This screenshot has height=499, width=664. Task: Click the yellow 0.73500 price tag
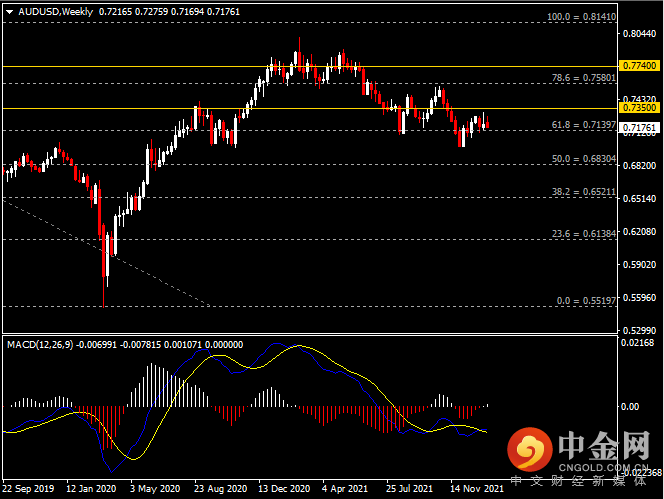coord(639,108)
